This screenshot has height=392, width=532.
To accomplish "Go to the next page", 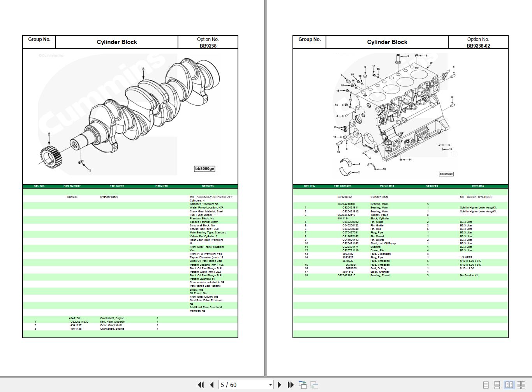I will 280,385.
